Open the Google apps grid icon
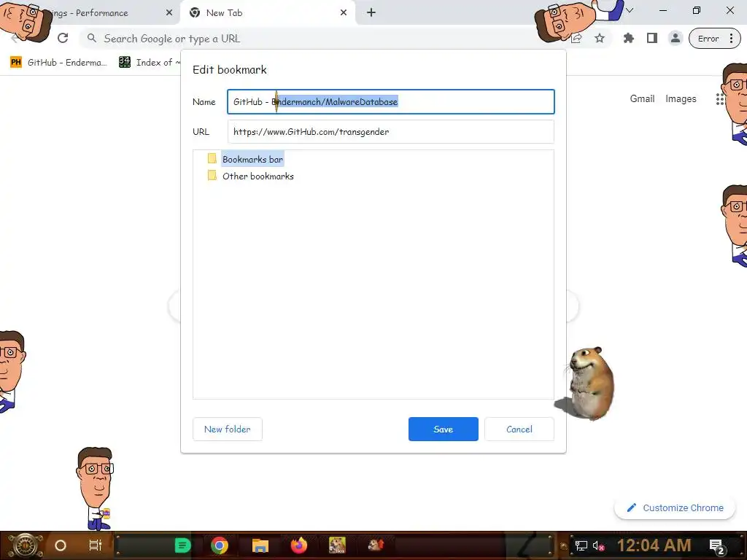Viewport: 747px width, 560px height. point(720,99)
